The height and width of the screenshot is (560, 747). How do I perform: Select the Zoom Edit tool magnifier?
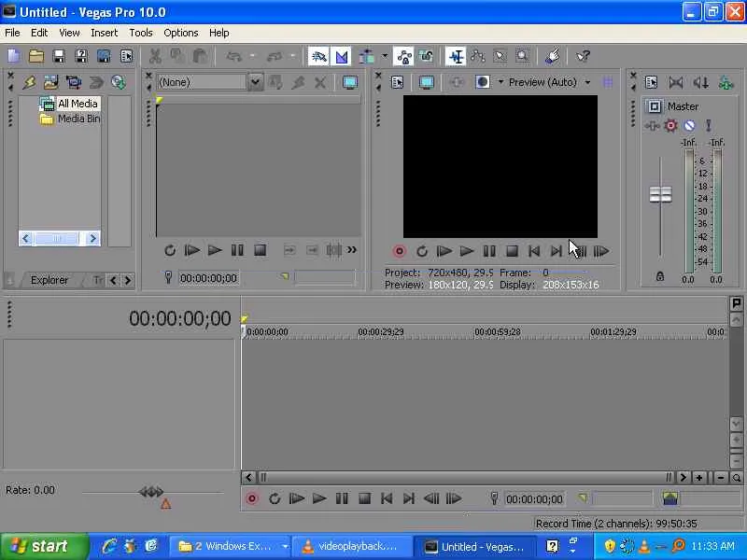point(523,56)
